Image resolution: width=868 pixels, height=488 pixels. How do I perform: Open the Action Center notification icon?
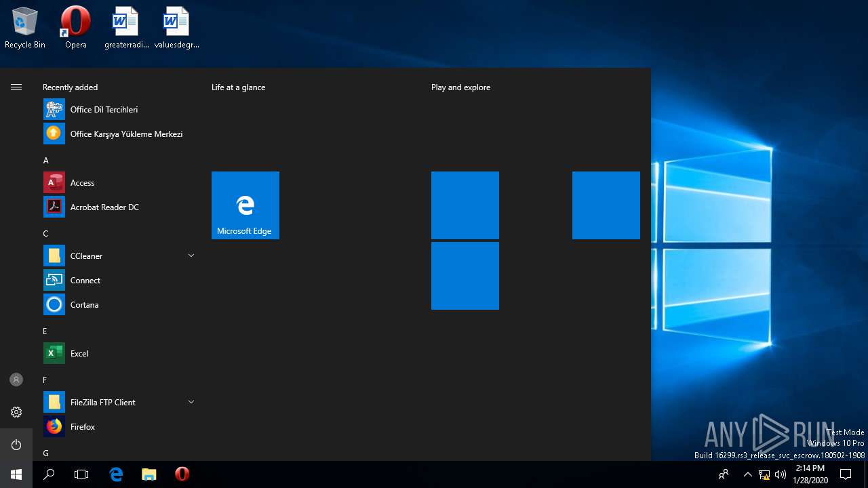846,474
